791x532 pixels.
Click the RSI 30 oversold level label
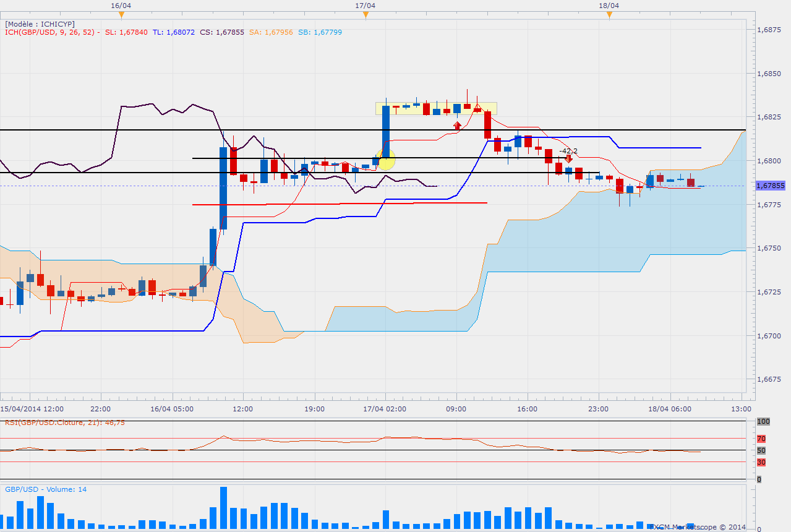point(761,462)
